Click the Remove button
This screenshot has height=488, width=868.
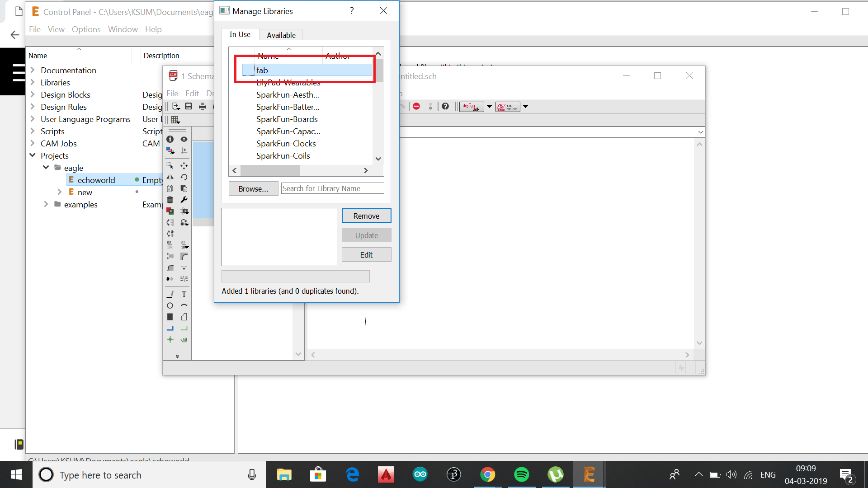(x=366, y=216)
